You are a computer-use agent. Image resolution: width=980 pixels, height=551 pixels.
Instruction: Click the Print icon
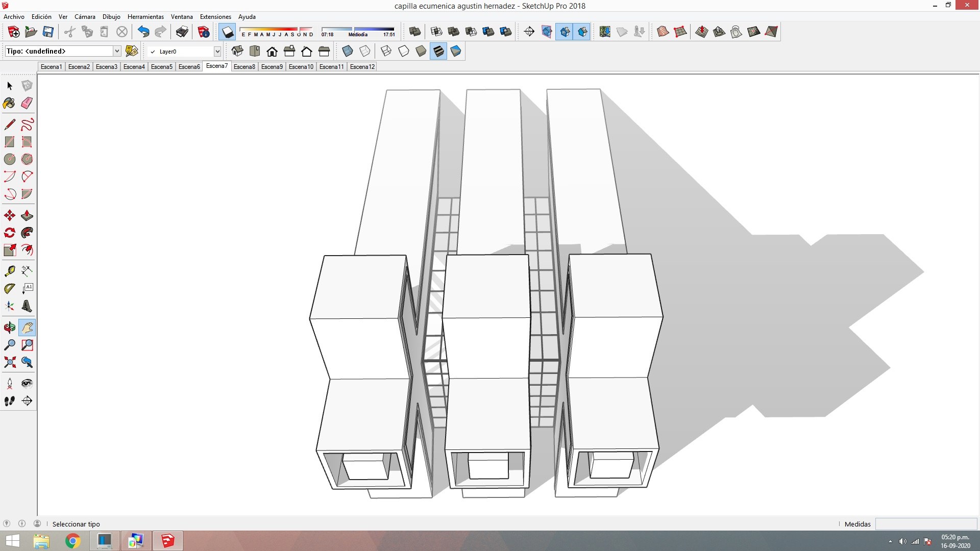pos(182,32)
